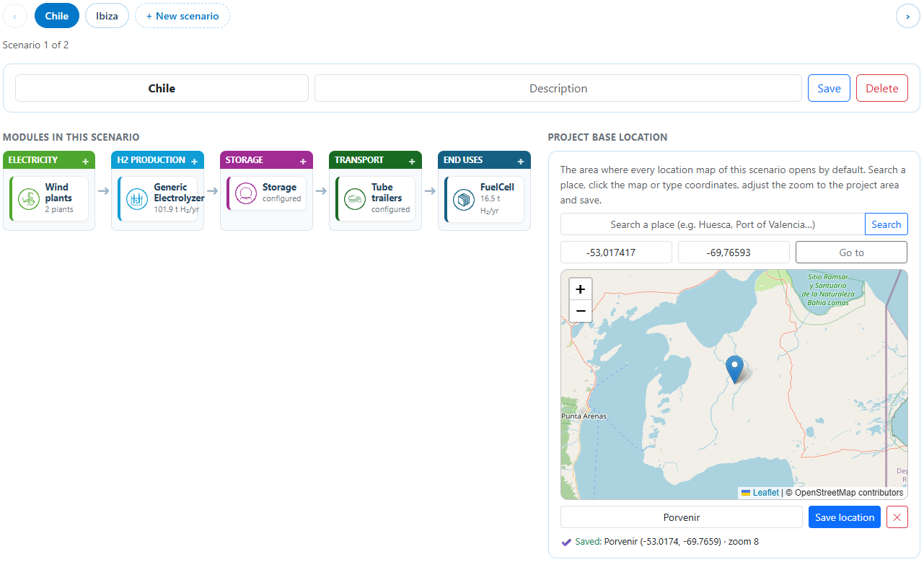Click the Search a place input
Screen dimensions: 924x562
713,224
